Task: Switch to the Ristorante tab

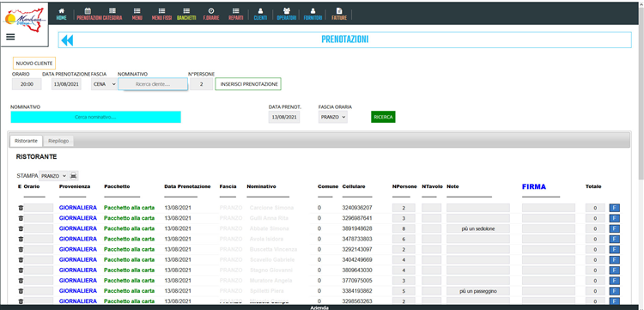Action: pos(26,141)
